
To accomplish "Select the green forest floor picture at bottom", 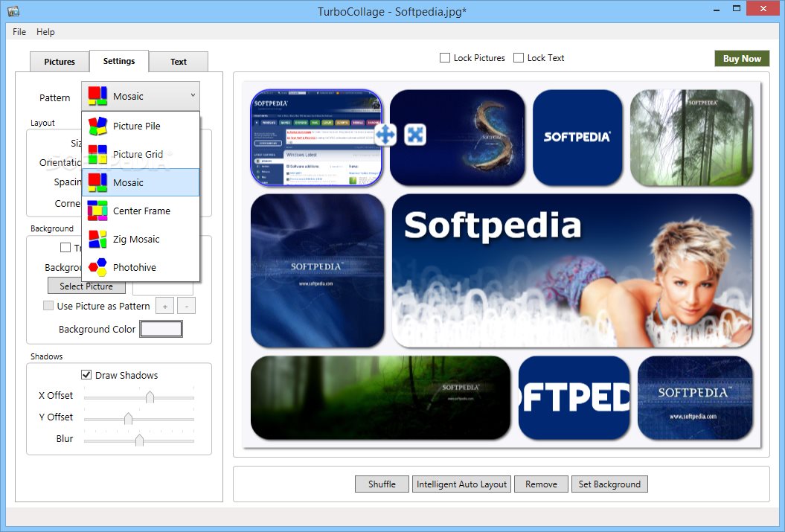I will click(380, 398).
